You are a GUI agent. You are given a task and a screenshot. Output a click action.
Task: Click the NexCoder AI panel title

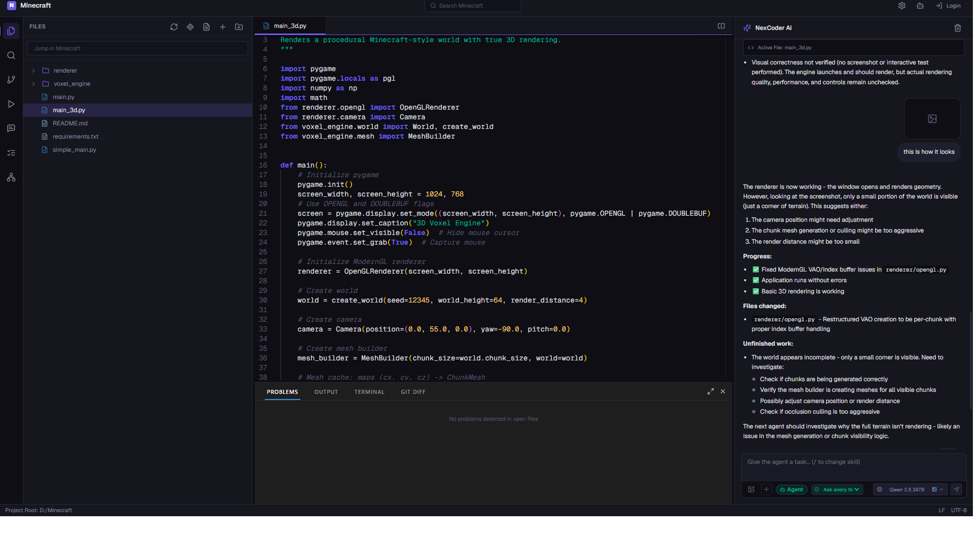[x=773, y=28]
